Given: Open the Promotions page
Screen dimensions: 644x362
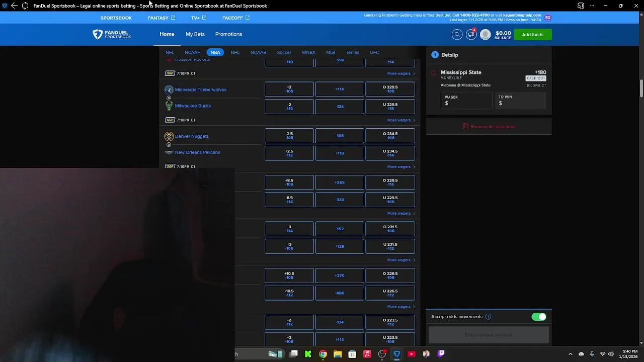Looking at the screenshot, I should pos(228,34).
